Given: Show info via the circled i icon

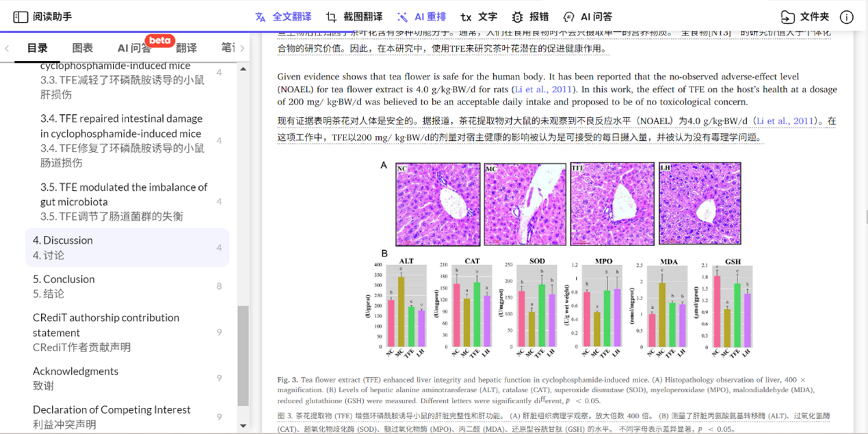Looking at the screenshot, I should [846, 16].
